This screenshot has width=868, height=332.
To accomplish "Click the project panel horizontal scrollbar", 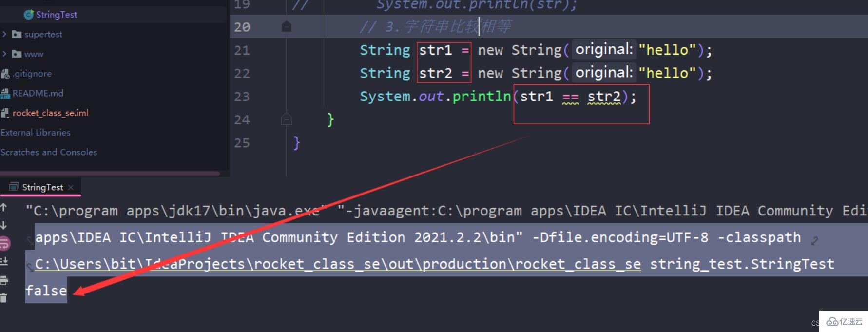I will [110, 173].
